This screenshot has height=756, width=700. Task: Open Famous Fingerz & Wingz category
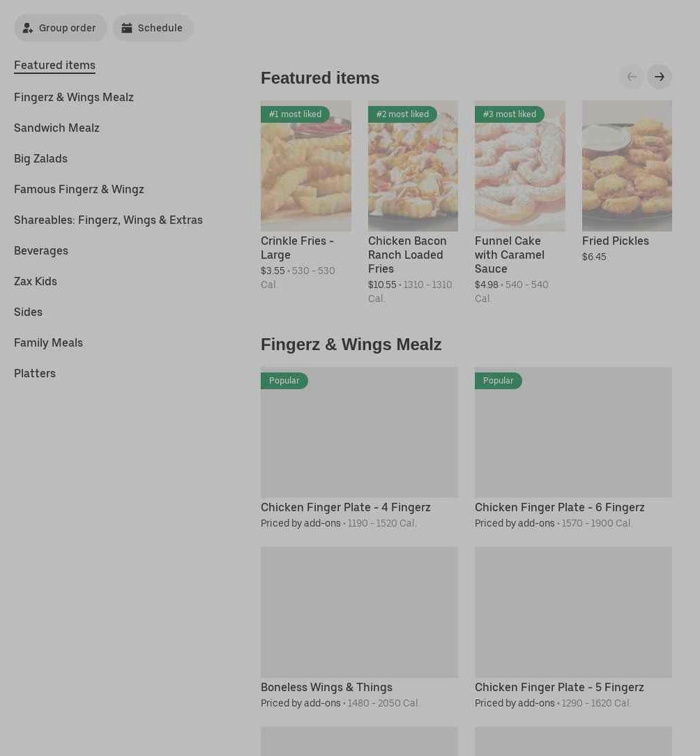pyautogui.click(x=79, y=189)
